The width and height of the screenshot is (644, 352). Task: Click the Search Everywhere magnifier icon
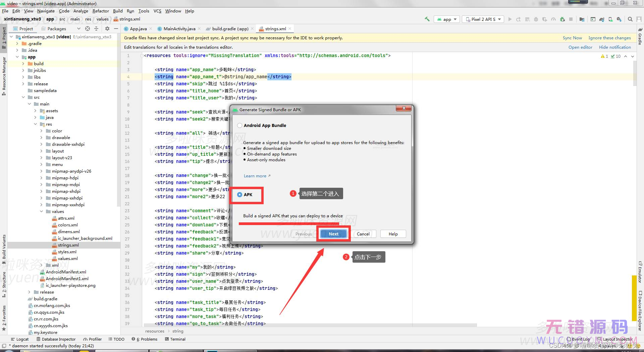630,19
